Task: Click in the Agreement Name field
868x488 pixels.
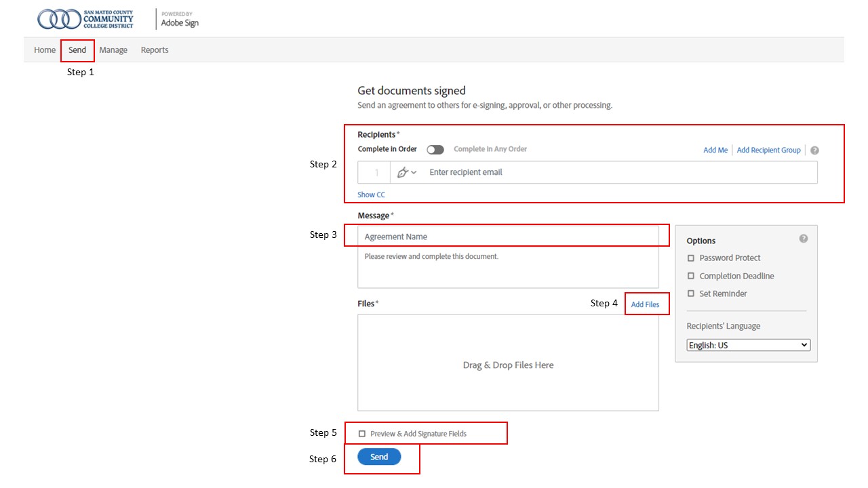Action: click(508, 237)
